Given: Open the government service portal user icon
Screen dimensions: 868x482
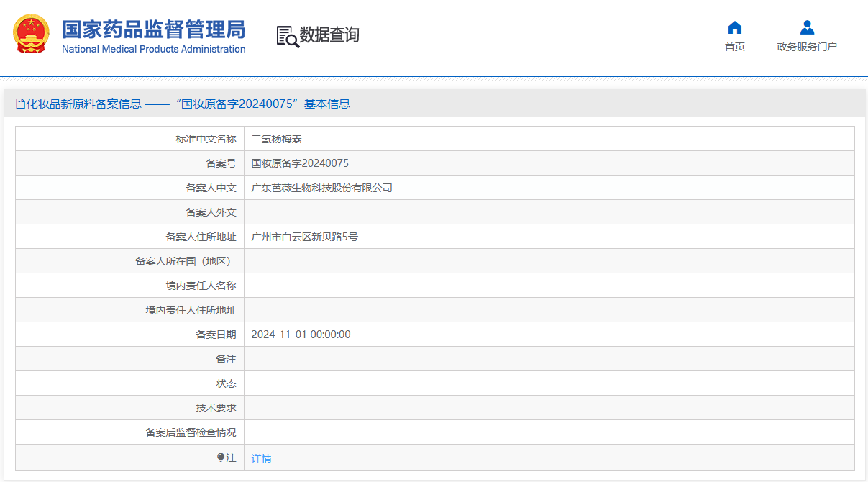Looking at the screenshot, I should pos(807,28).
